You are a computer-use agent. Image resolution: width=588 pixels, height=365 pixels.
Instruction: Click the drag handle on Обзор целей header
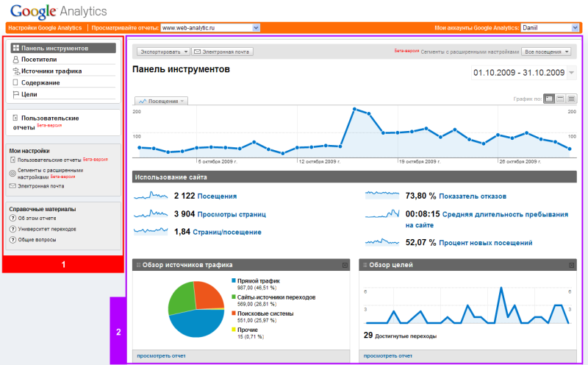[x=365, y=265]
